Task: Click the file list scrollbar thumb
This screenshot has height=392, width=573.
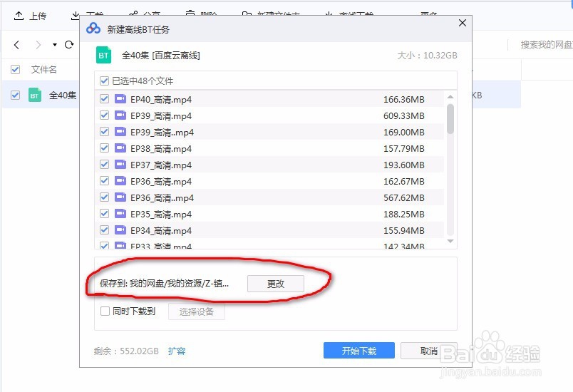Action: pyautogui.click(x=450, y=119)
